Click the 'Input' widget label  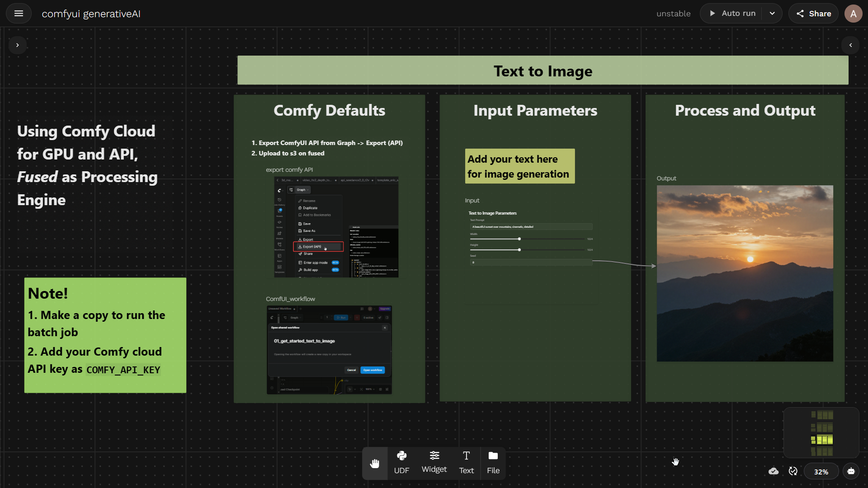tap(472, 201)
